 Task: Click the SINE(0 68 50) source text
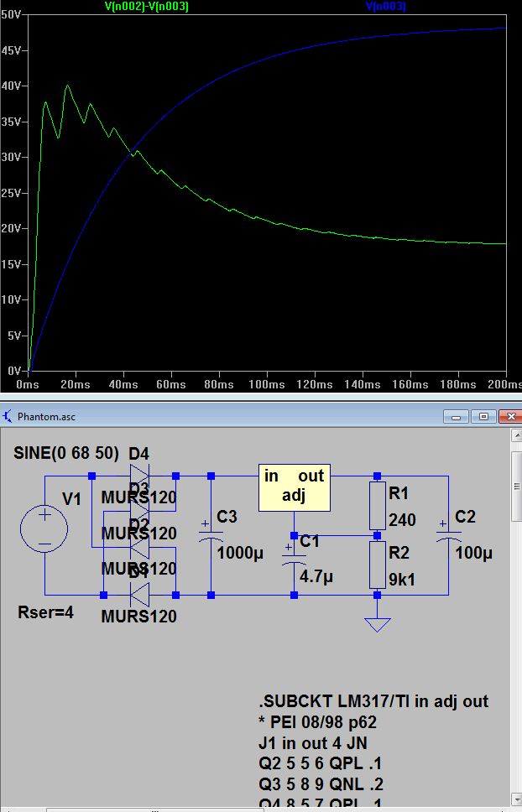[66, 453]
